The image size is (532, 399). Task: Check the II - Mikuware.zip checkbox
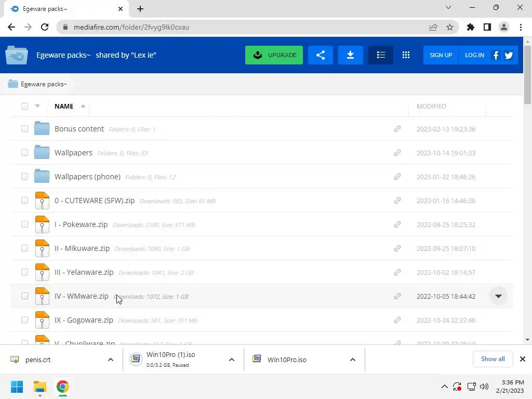(24, 248)
